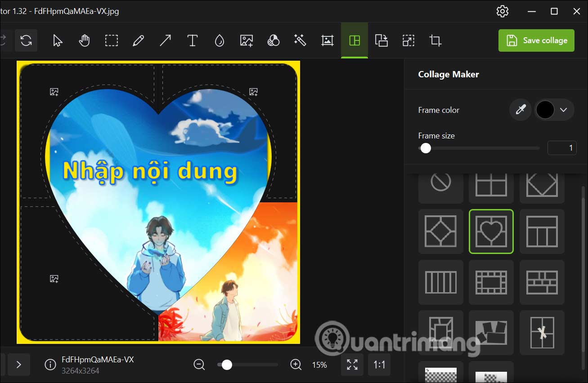The image size is (588, 383).
Task: Select the blur drop tool
Action: [219, 40]
